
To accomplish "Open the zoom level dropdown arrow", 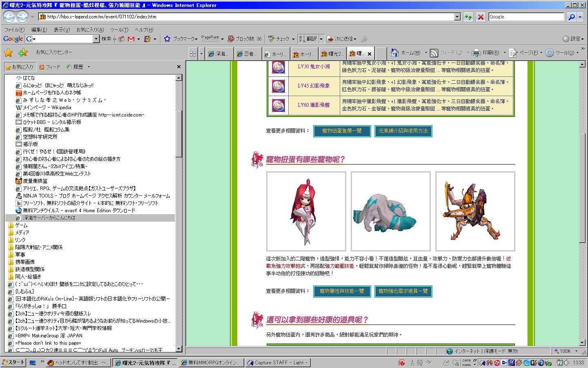I will [576, 351].
